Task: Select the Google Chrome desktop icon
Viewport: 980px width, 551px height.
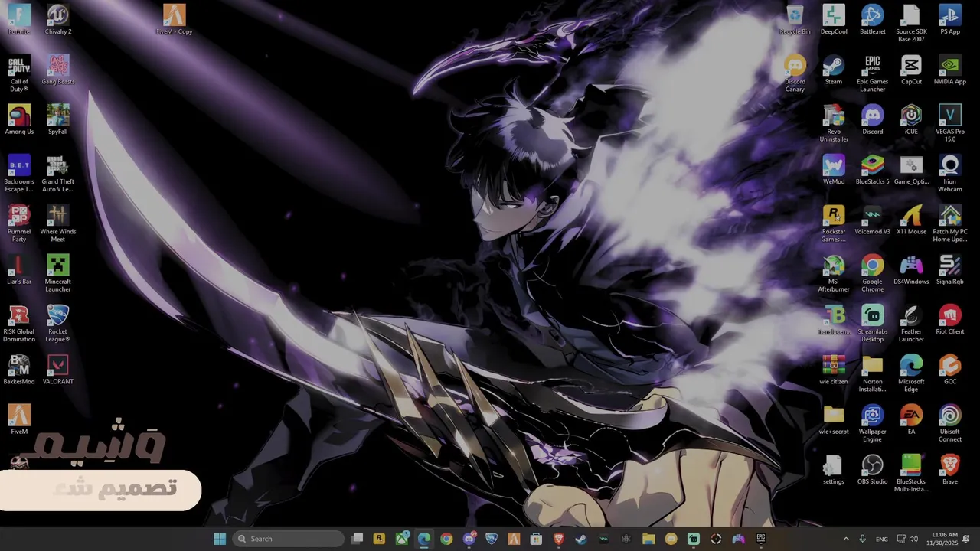Action: (873, 273)
